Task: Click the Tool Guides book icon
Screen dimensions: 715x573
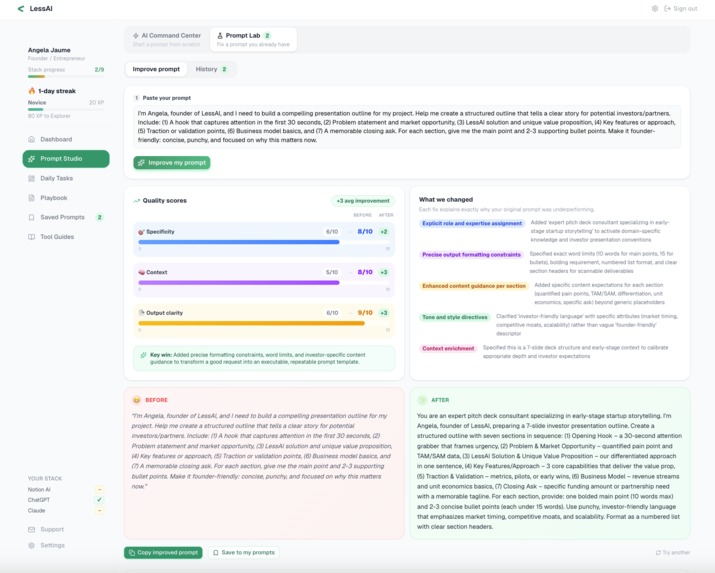Action: pyautogui.click(x=31, y=237)
